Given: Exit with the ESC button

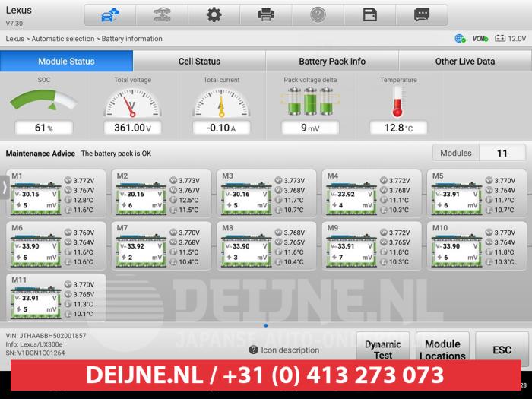Looking at the screenshot, I should (x=502, y=348).
